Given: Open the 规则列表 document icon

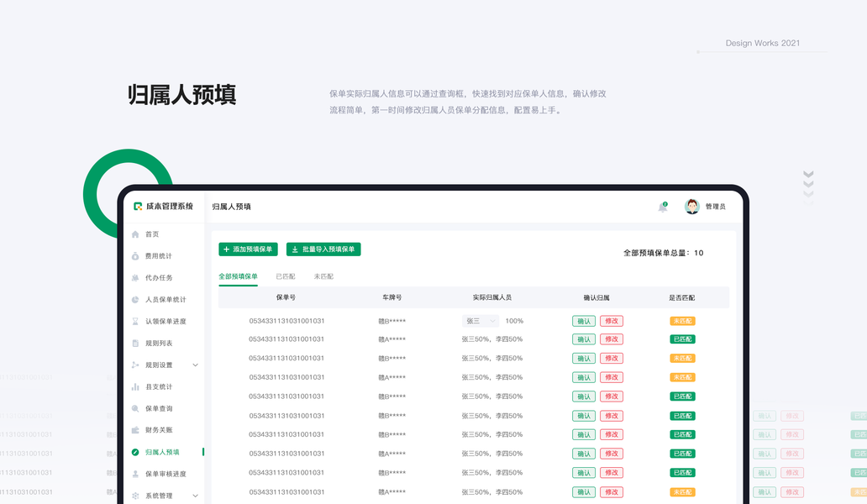Looking at the screenshot, I should point(135,344).
